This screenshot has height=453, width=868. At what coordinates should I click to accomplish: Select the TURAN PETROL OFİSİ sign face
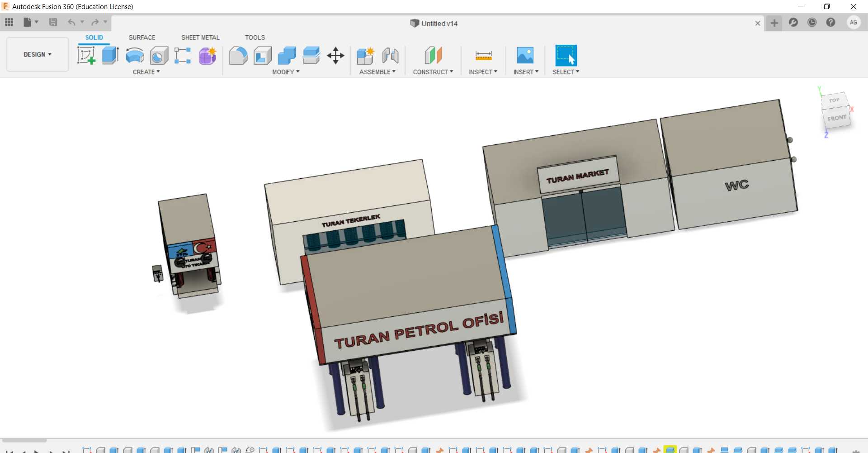pos(419,331)
